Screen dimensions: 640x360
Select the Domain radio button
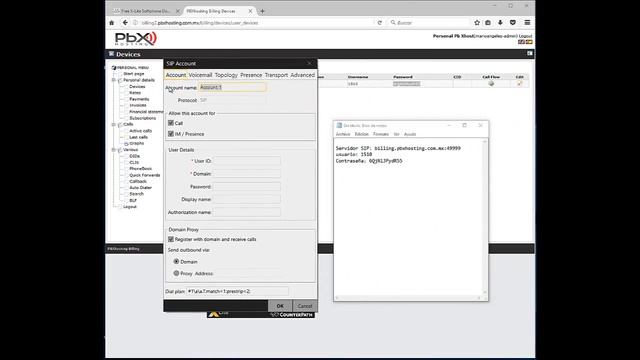tap(176, 261)
